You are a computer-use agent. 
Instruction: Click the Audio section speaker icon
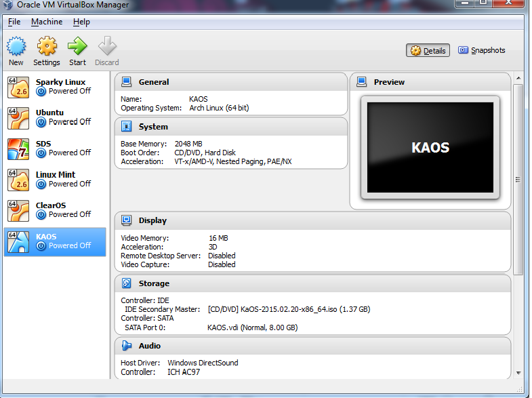tap(126, 345)
